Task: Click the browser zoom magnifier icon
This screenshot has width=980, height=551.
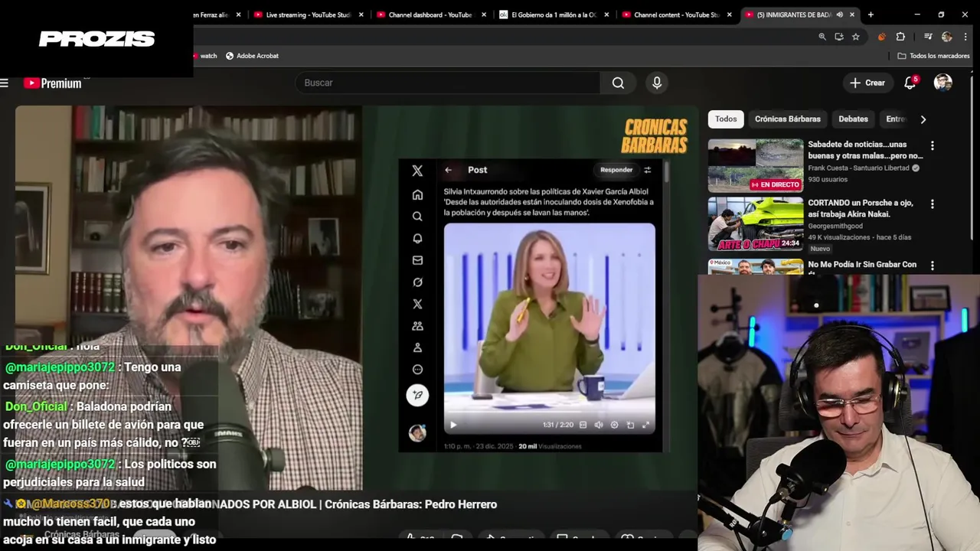Action: coord(822,37)
